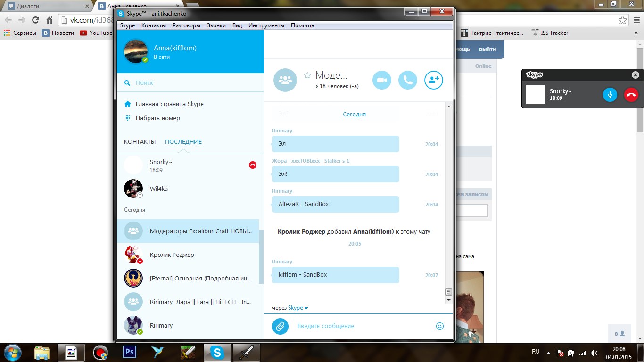Click the browser back button
This screenshot has height=362, width=644.
pos(8,20)
